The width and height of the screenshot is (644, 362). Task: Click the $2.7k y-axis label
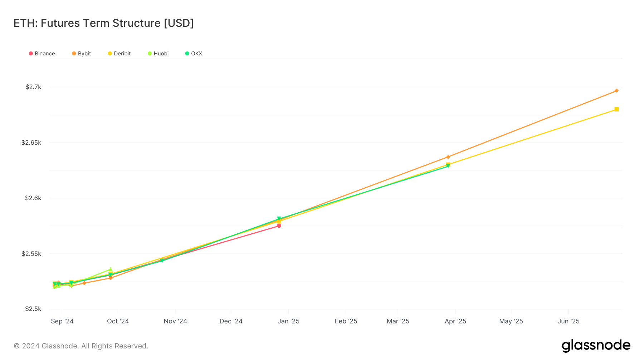(33, 87)
